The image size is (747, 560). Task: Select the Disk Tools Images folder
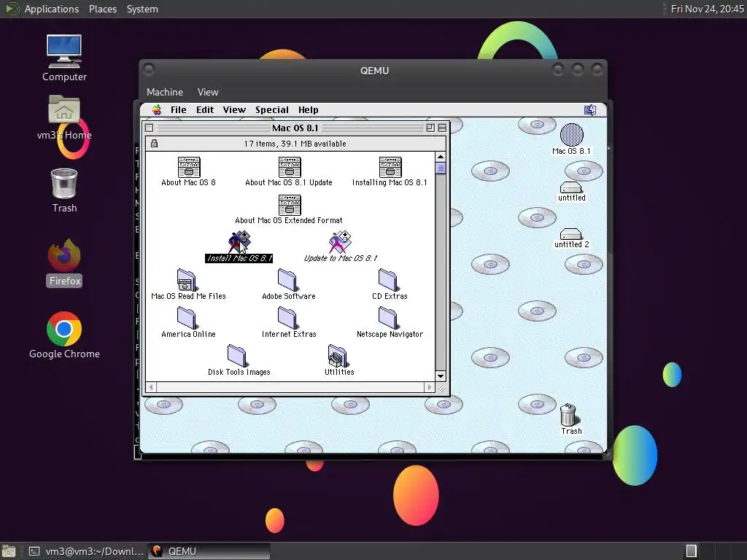point(237,356)
